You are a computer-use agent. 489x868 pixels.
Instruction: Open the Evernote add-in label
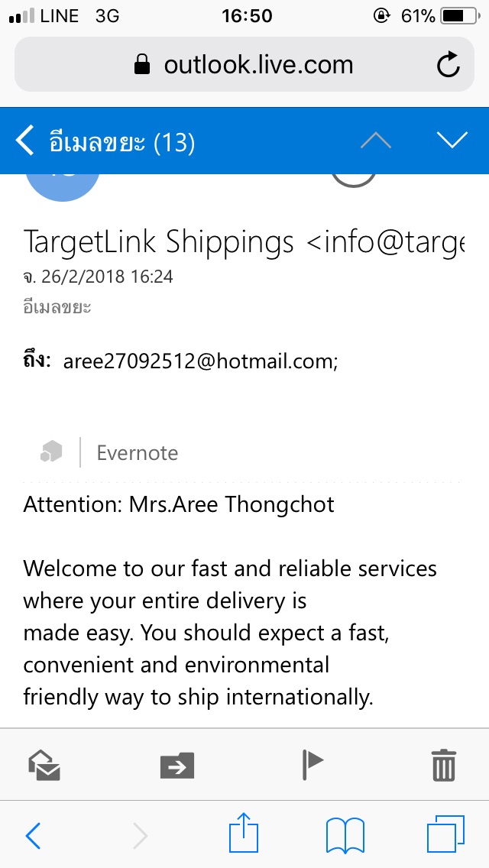pyautogui.click(x=138, y=453)
